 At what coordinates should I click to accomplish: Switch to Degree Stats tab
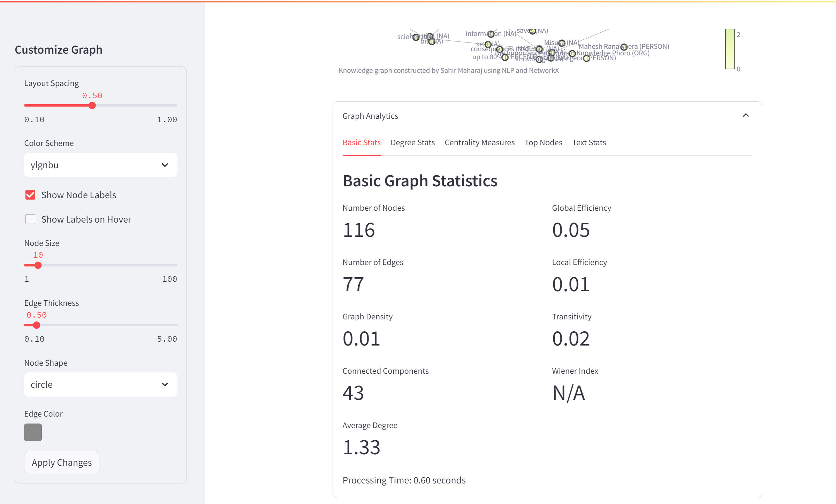click(x=413, y=142)
